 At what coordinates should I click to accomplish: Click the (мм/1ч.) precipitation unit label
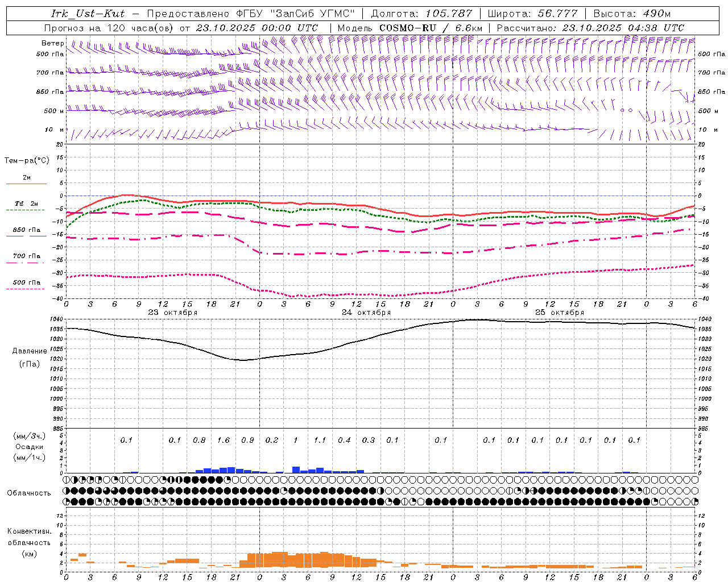tap(29, 458)
